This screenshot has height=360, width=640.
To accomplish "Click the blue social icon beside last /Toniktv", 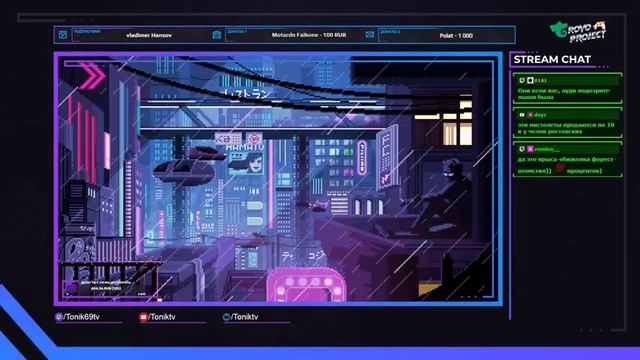I will point(226,317).
